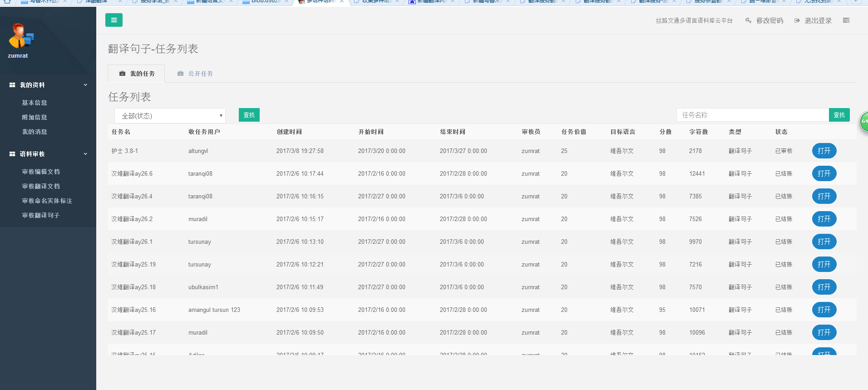
Task: Click 打开 for task 护士 3.8-1
Action: 824,151
